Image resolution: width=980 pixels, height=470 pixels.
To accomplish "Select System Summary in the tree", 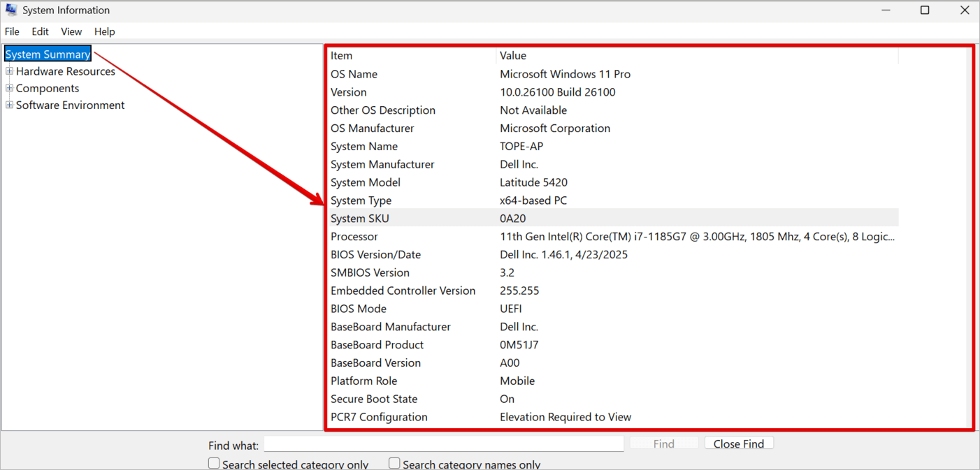I will pyautogui.click(x=48, y=54).
